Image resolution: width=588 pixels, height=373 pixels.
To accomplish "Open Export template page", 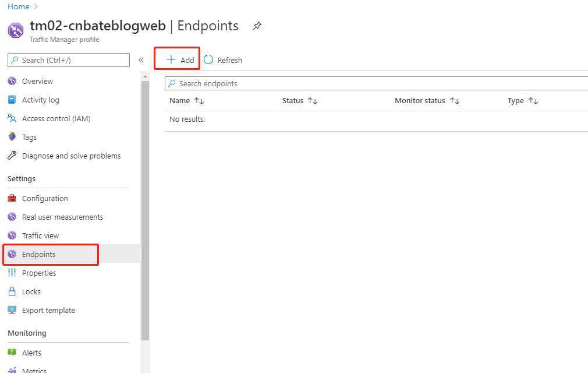I will [48, 310].
